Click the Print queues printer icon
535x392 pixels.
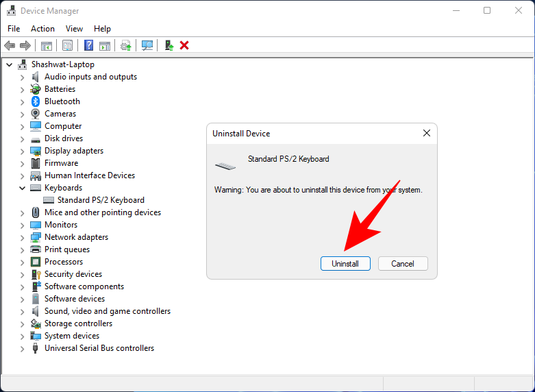pos(36,249)
